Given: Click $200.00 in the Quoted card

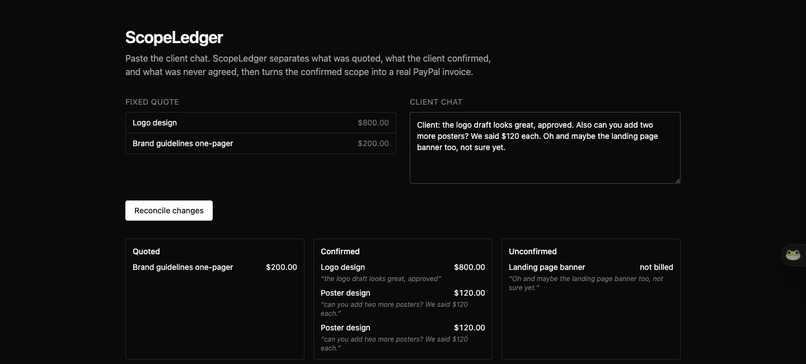Looking at the screenshot, I should tap(281, 267).
